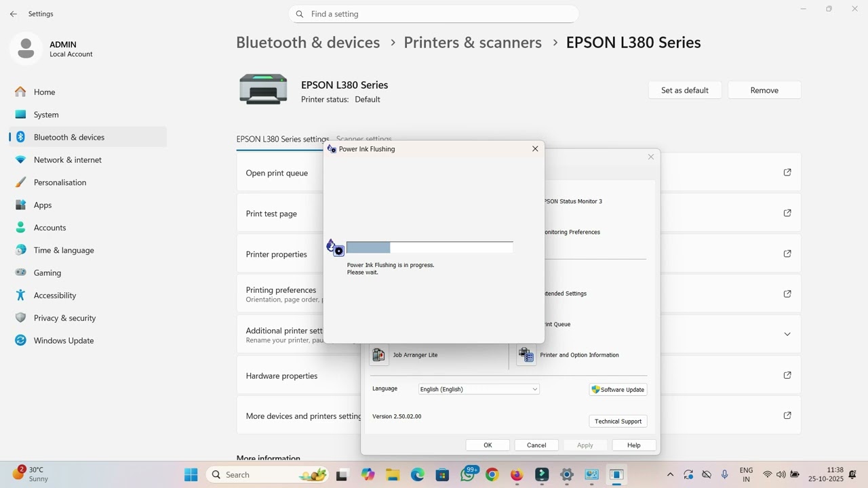Click the Extended Settings label

click(x=566, y=293)
